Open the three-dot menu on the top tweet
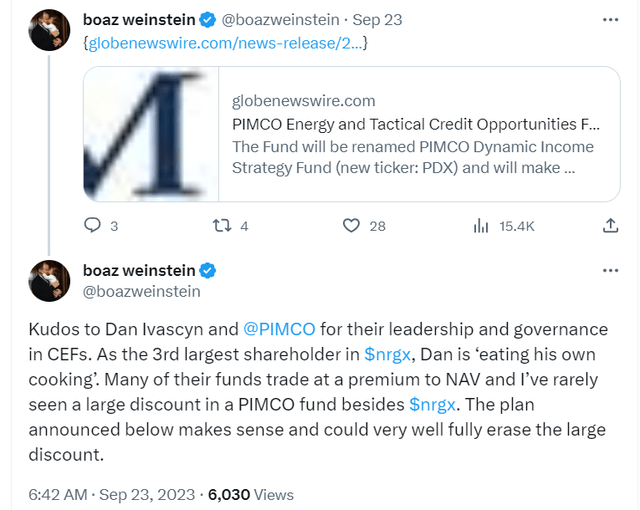This screenshot has height=510, width=640. [609, 19]
